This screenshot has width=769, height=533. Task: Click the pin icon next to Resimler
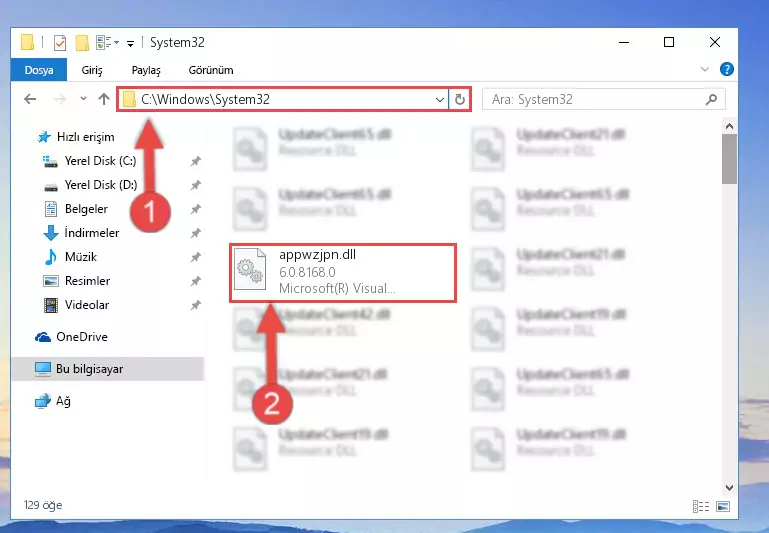[196, 281]
